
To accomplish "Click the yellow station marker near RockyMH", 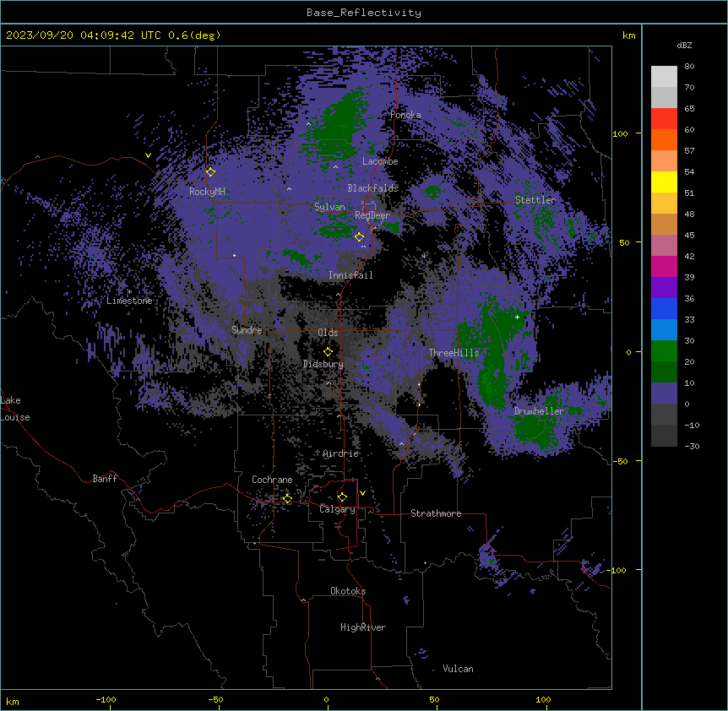I will pyautogui.click(x=211, y=171).
